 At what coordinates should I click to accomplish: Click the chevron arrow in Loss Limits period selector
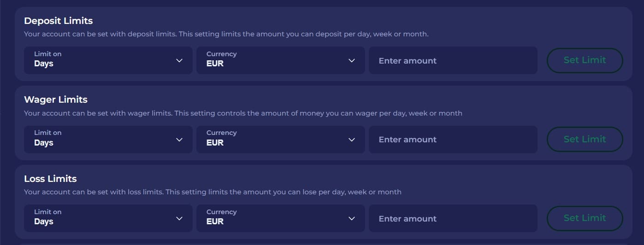point(179,218)
